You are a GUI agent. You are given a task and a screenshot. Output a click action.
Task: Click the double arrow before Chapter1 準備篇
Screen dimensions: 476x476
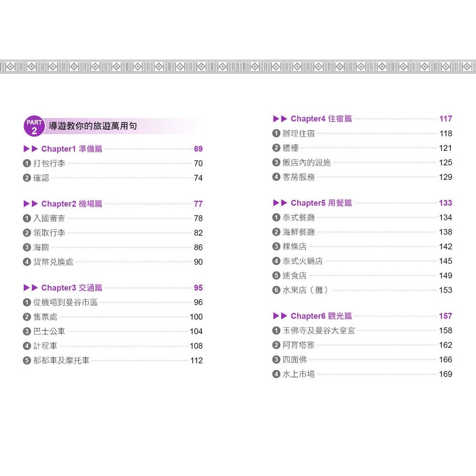coord(30,149)
